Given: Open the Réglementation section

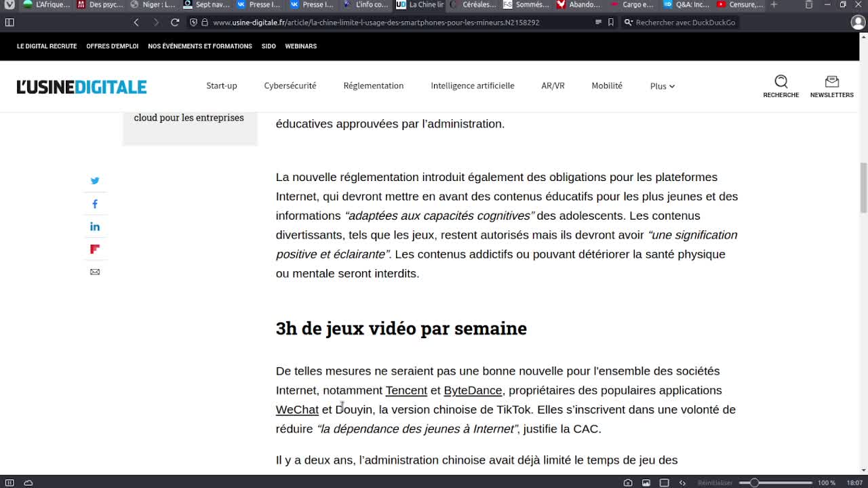Looking at the screenshot, I should (x=374, y=86).
